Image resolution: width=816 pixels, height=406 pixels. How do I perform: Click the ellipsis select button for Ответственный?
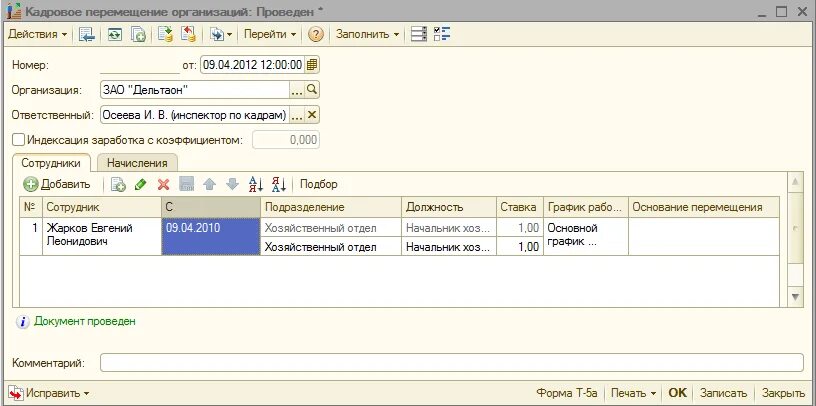click(296, 115)
